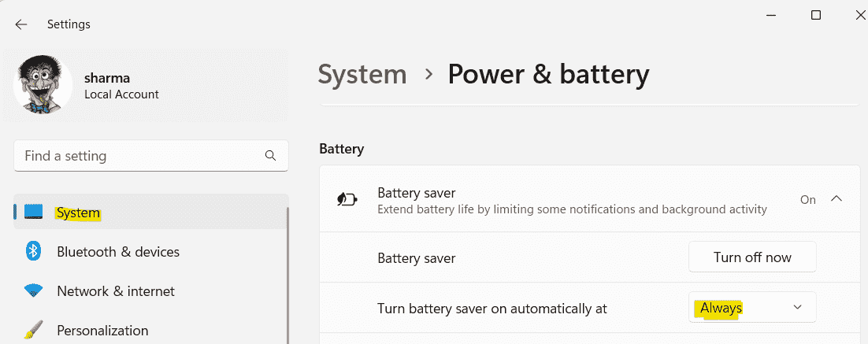The height and width of the screenshot is (344, 868).
Task: Click the back arrow in Settings
Action: point(21,24)
